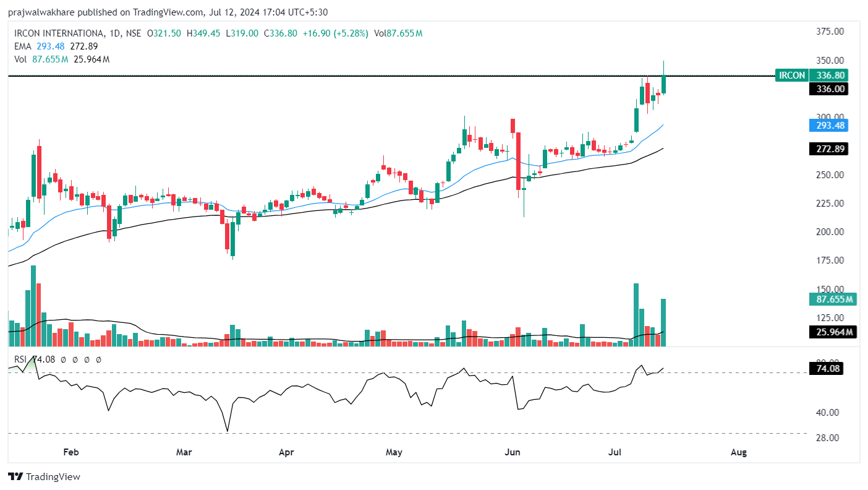Click the 74.08 RSI axis label

(x=826, y=369)
